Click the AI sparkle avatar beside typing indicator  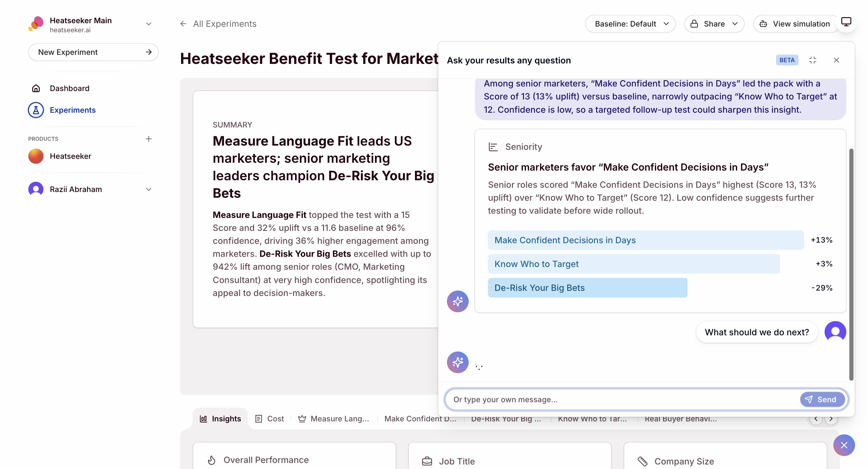(458, 362)
